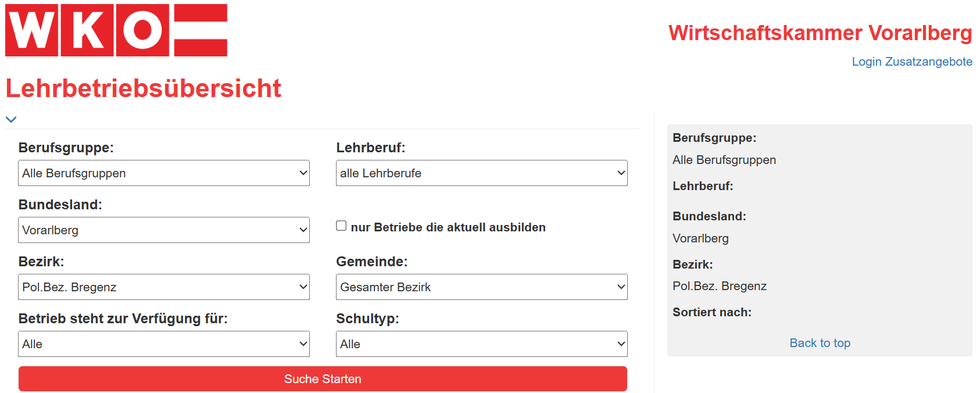This screenshot has height=393, width=980.
Task: Open the Bundesland dropdown showing Vorarlberg
Action: [x=164, y=230]
